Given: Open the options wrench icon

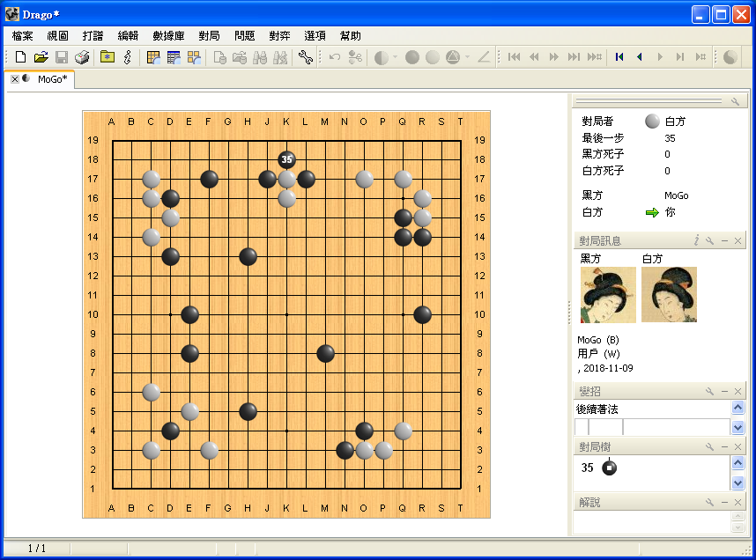Looking at the screenshot, I should [305, 57].
